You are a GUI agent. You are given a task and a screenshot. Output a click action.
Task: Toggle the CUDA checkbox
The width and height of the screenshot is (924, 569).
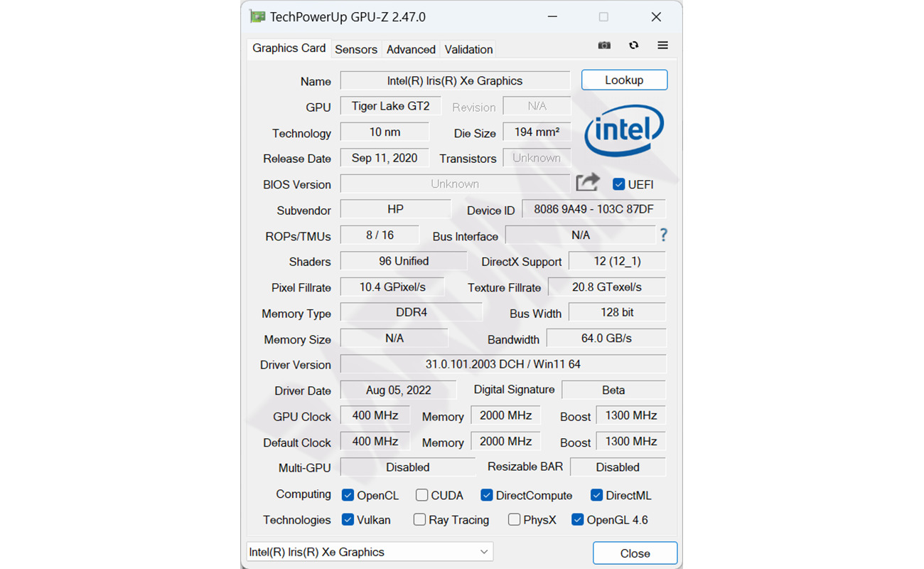coord(421,495)
